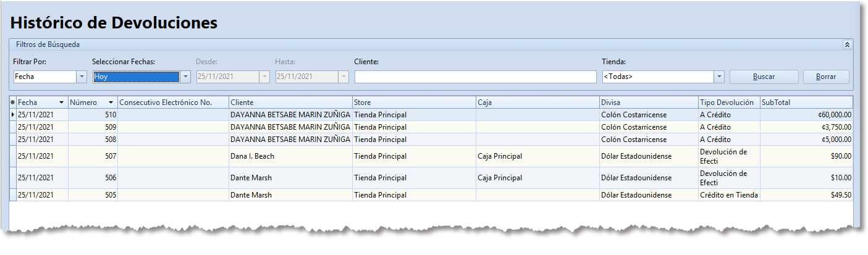Collapse the Filtros de Búsqueda panel
The height and width of the screenshot is (255, 868).
(x=847, y=44)
